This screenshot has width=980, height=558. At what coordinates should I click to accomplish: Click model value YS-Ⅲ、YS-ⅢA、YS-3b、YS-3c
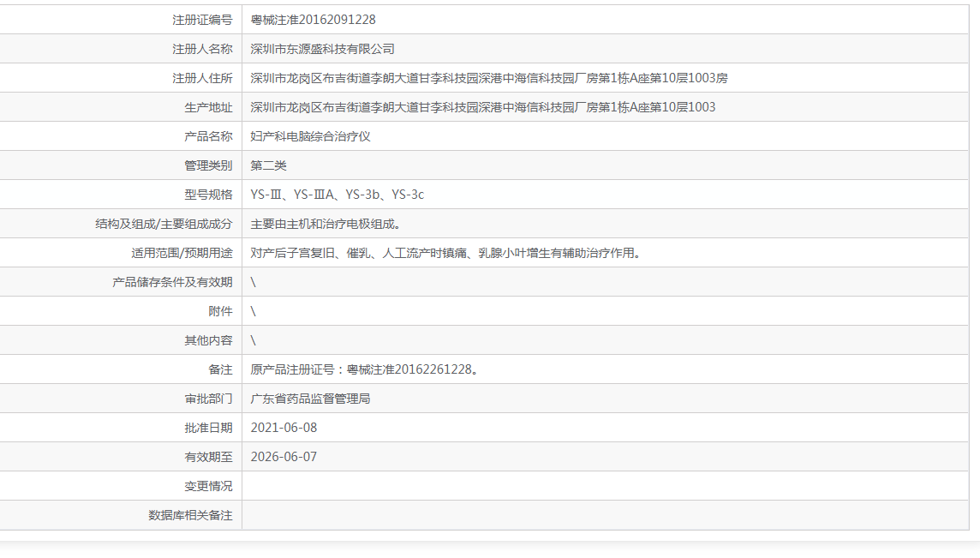(x=337, y=195)
